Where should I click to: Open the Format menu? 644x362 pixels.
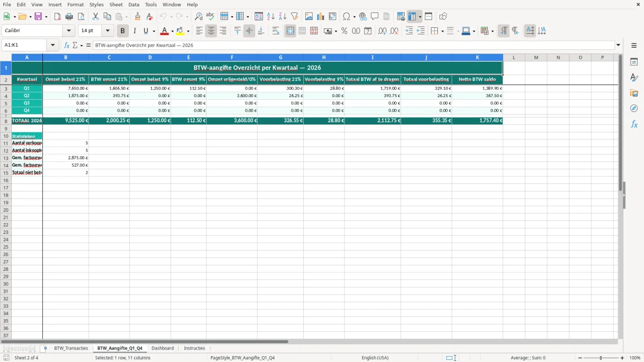(76, 4)
